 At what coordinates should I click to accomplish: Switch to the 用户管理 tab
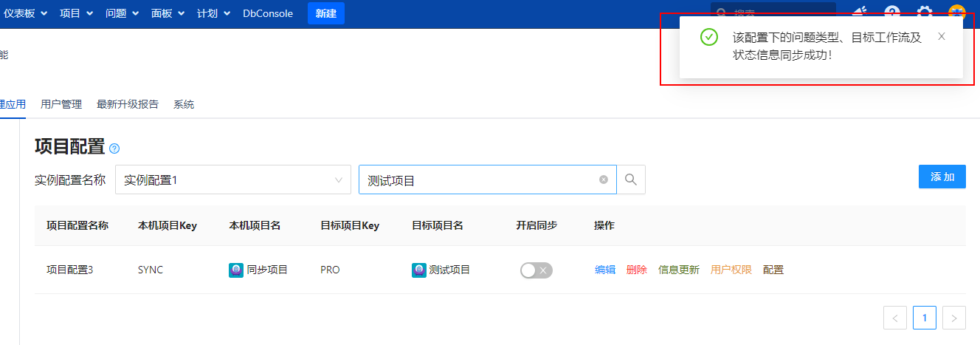click(x=61, y=104)
